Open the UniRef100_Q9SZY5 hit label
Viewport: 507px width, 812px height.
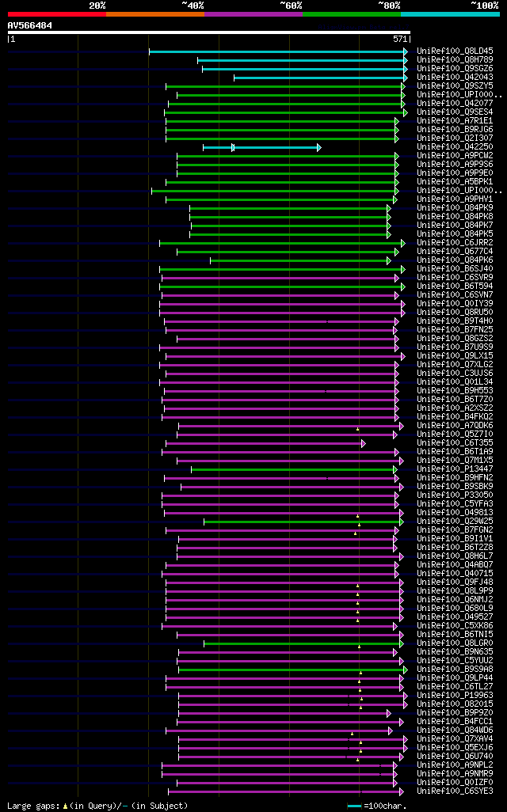[456, 86]
